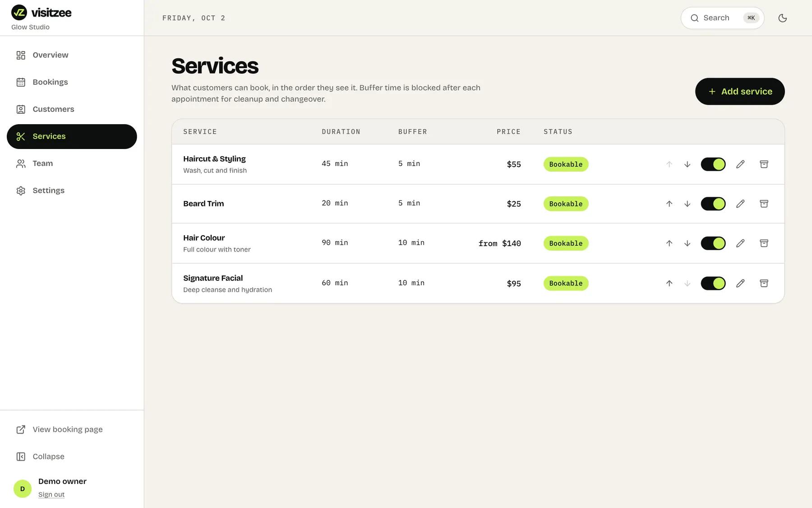Archive the Hair Colour service
Screen dimensions: 812x508
click(764, 243)
